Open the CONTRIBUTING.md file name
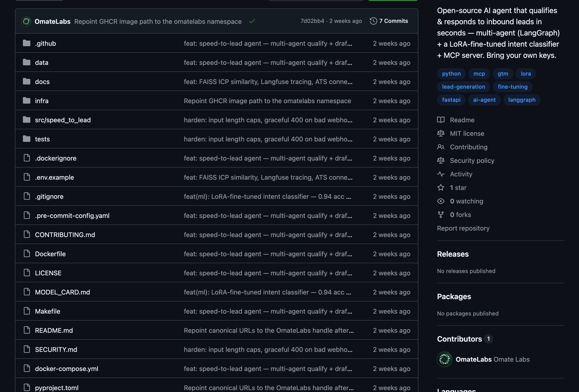 click(x=65, y=235)
